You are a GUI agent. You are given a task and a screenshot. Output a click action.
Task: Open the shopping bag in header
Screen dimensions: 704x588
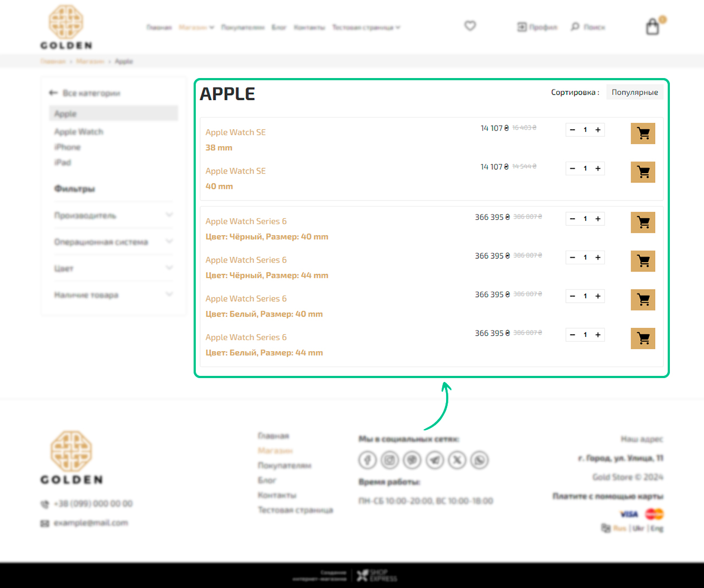click(x=653, y=26)
